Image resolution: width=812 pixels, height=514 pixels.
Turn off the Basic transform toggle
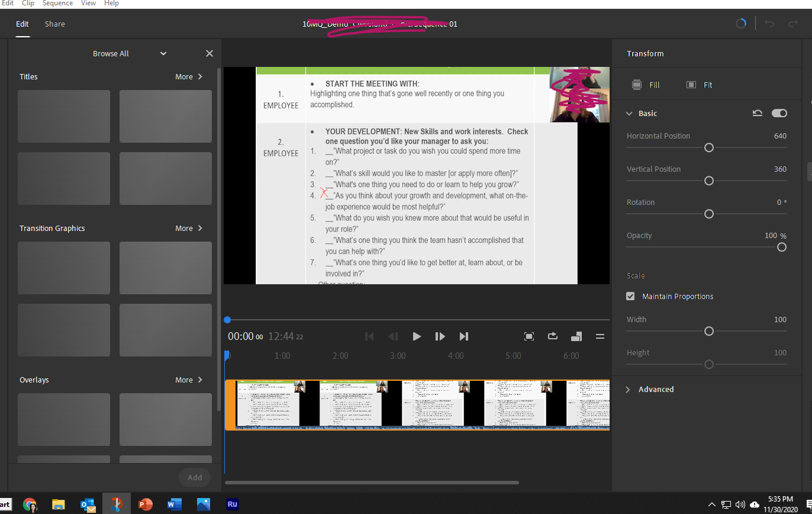tap(779, 113)
